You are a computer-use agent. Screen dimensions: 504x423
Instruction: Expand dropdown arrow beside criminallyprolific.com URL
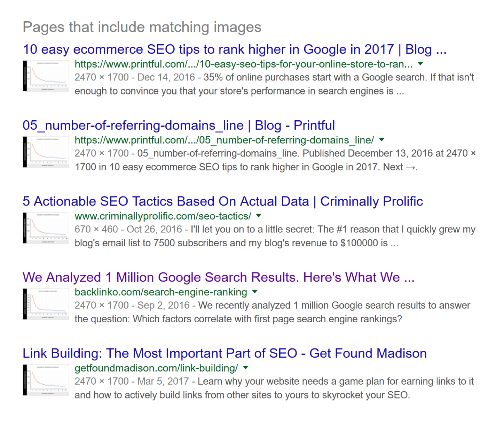coord(259,216)
